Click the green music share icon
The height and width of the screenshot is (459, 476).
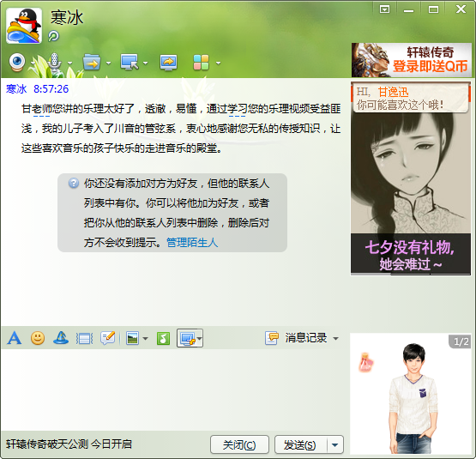[x=163, y=338]
